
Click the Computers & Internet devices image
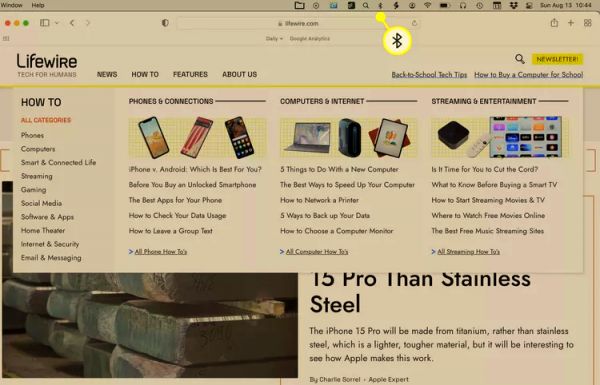point(348,138)
